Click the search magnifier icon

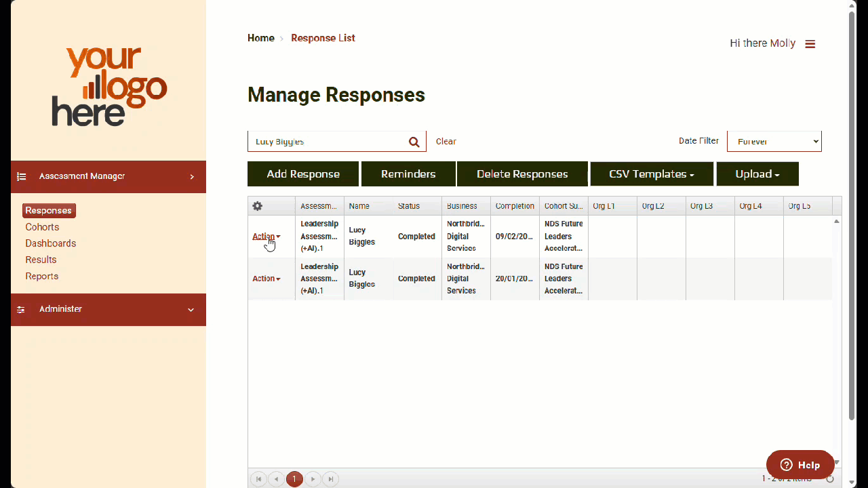414,142
